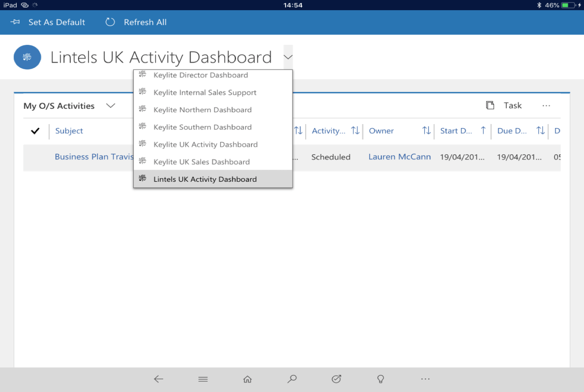This screenshot has height=392, width=584.
Task: Click the Set As Default pin icon
Action: tap(15, 22)
